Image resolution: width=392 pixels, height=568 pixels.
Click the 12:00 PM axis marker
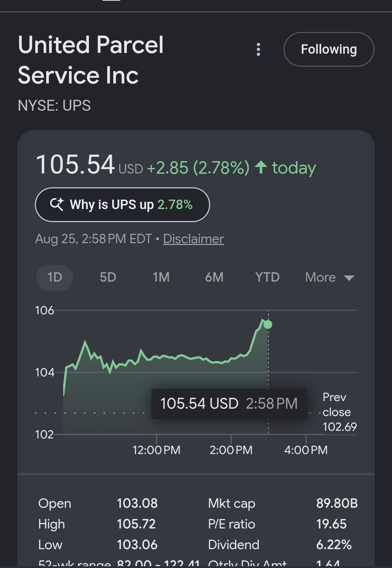point(156,450)
